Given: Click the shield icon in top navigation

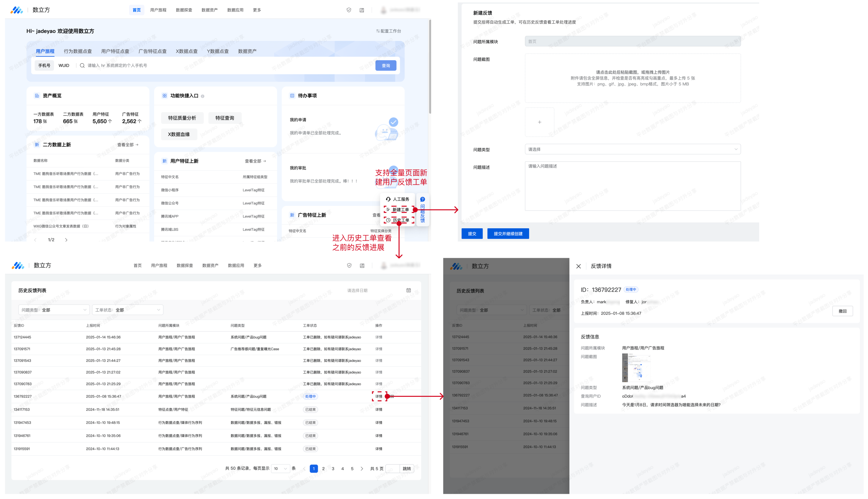Looking at the screenshot, I should click(349, 10).
